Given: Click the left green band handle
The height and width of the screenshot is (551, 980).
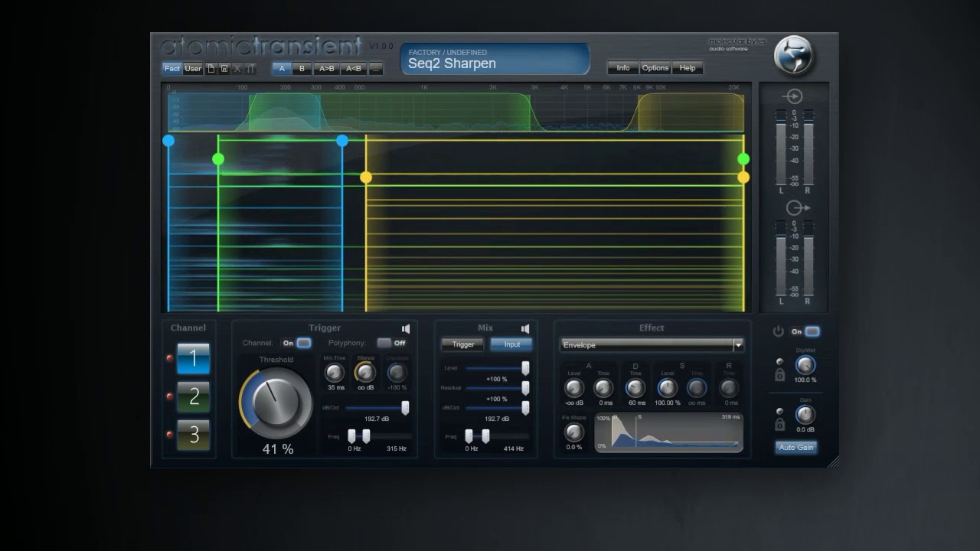Looking at the screenshot, I should coord(218,159).
